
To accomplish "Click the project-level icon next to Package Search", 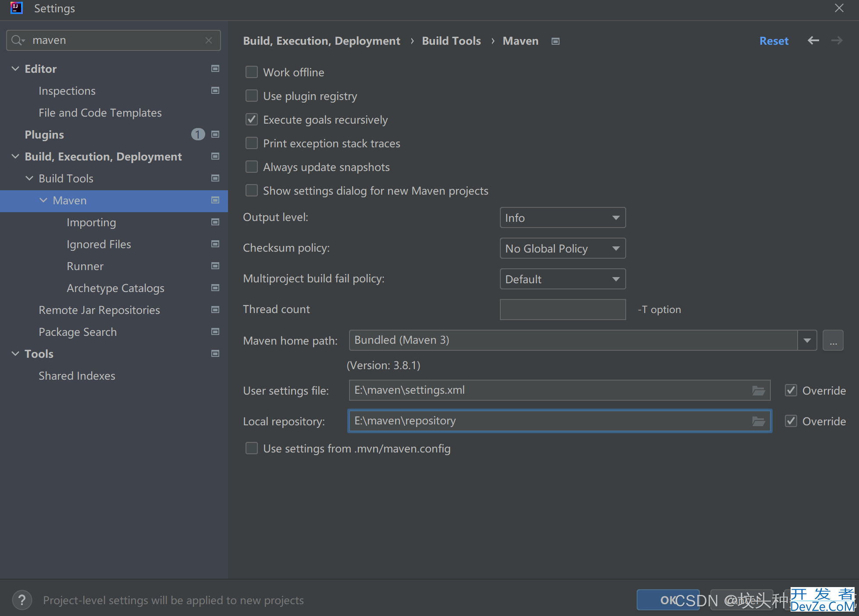I will [215, 331].
